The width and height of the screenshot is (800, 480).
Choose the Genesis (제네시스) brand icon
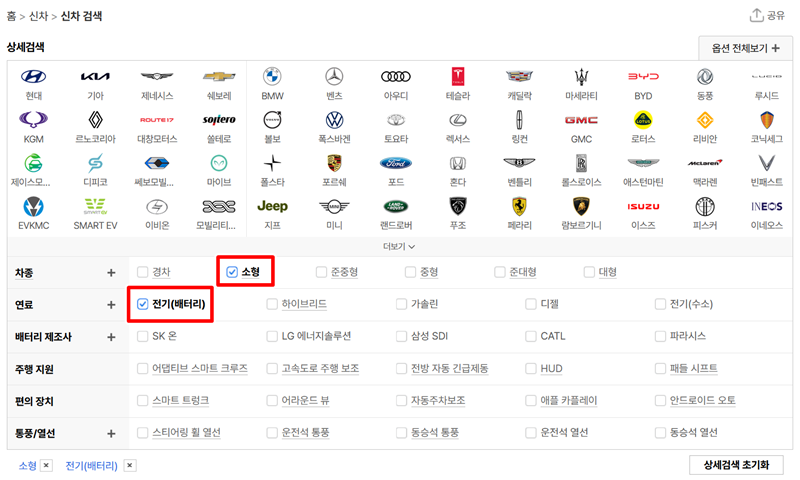click(157, 77)
